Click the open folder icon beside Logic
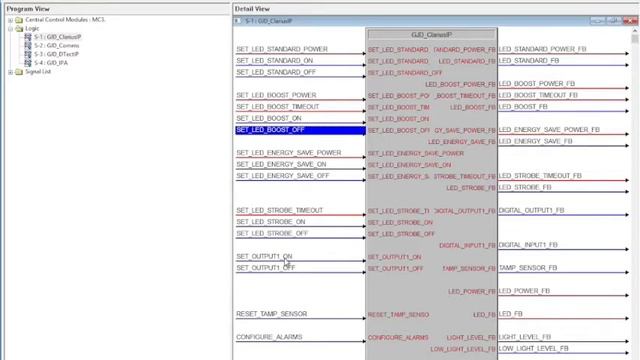The width and height of the screenshot is (640, 360). pyautogui.click(x=19, y=29)
